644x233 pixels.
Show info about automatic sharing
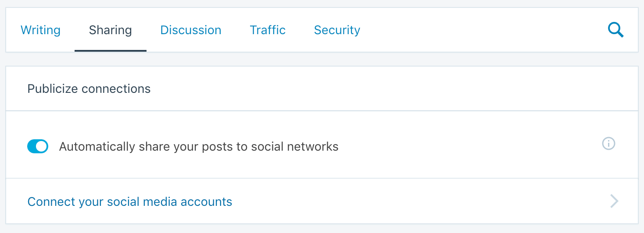coord(608,143)
